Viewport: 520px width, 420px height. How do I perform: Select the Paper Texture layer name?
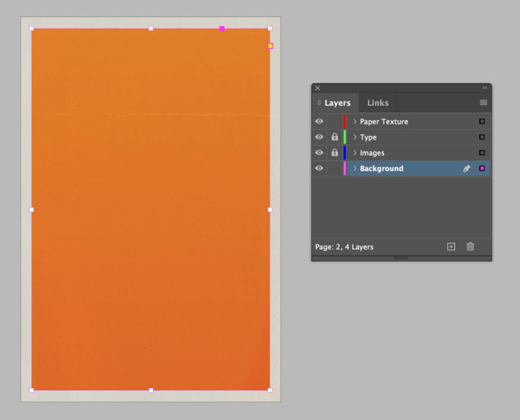click(x=384, y=122)
